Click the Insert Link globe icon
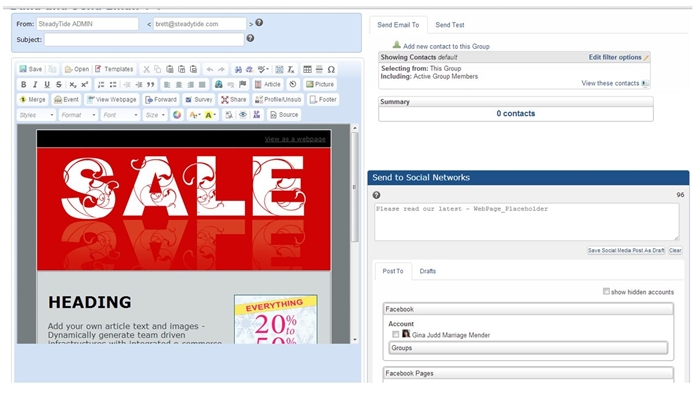Screen dimensions: 700x394 tap(219, 84)
